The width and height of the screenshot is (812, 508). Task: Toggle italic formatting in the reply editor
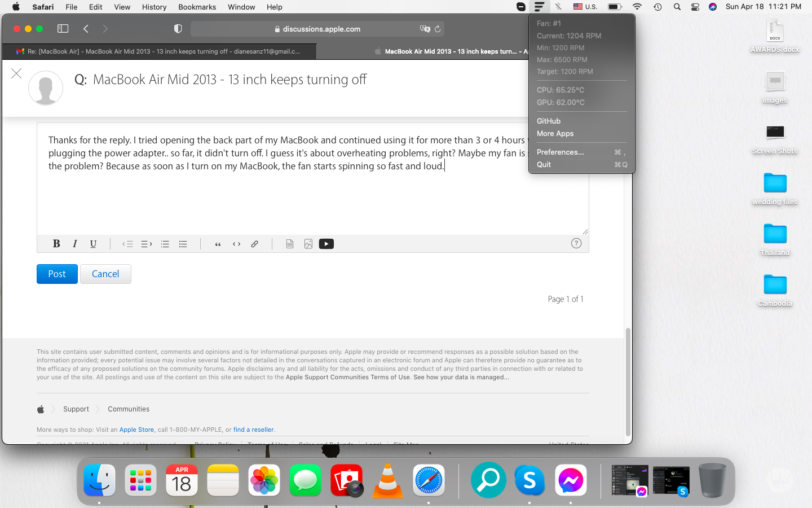pyautogui.click(x=75, y=244)
